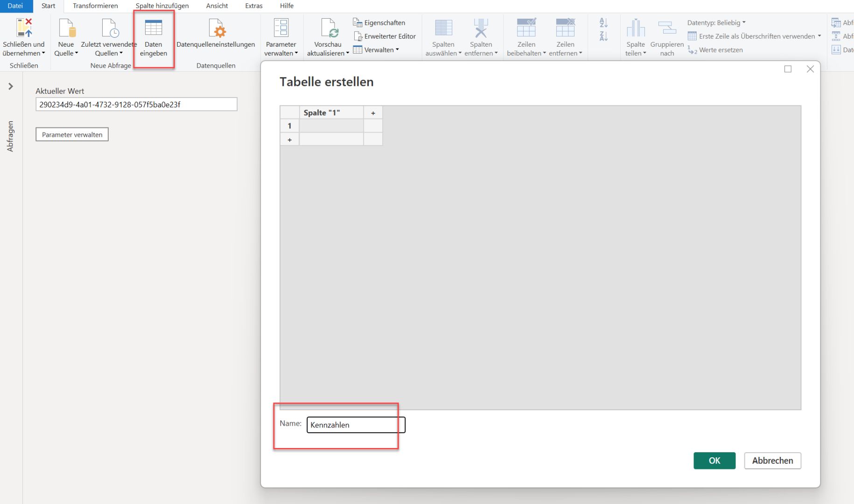Click the Schließen und übernehmen icon
This screenshot has width=854, height=504.
click(24, 28)
